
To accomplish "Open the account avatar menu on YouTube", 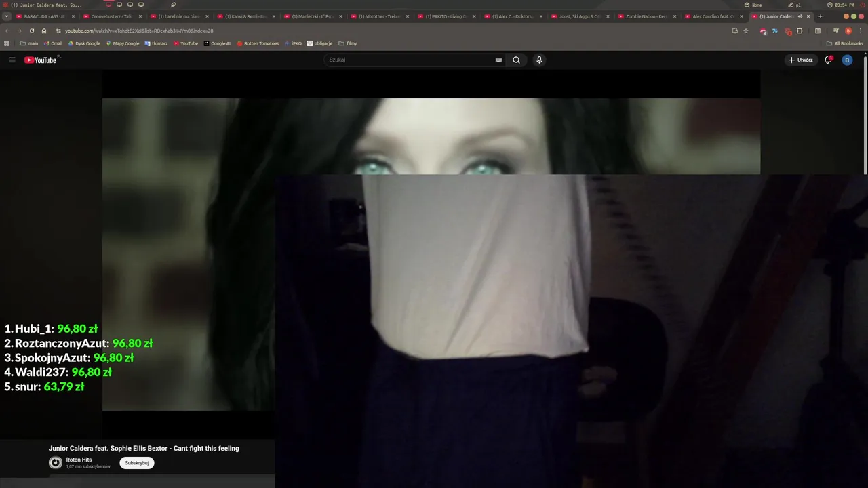I will [847, 60].
